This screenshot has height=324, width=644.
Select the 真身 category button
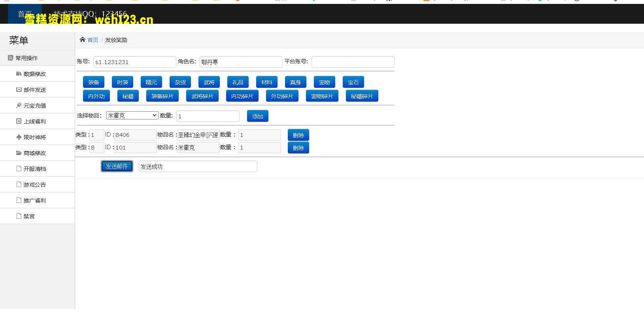(296, 82)
